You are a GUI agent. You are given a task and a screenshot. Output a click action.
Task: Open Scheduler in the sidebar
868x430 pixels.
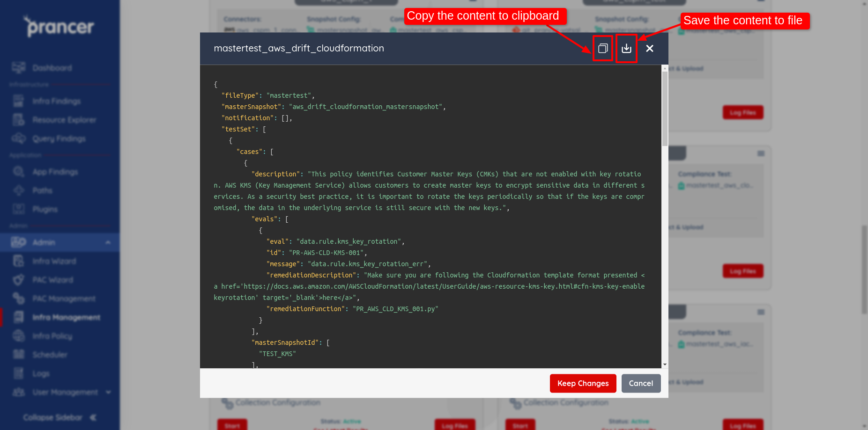coord(50,355)
